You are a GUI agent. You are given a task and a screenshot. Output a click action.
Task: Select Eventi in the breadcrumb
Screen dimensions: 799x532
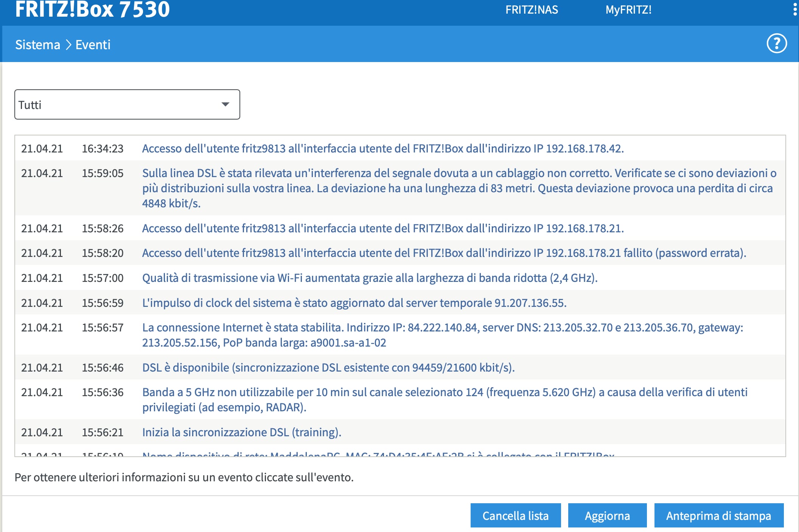point(93,45)
